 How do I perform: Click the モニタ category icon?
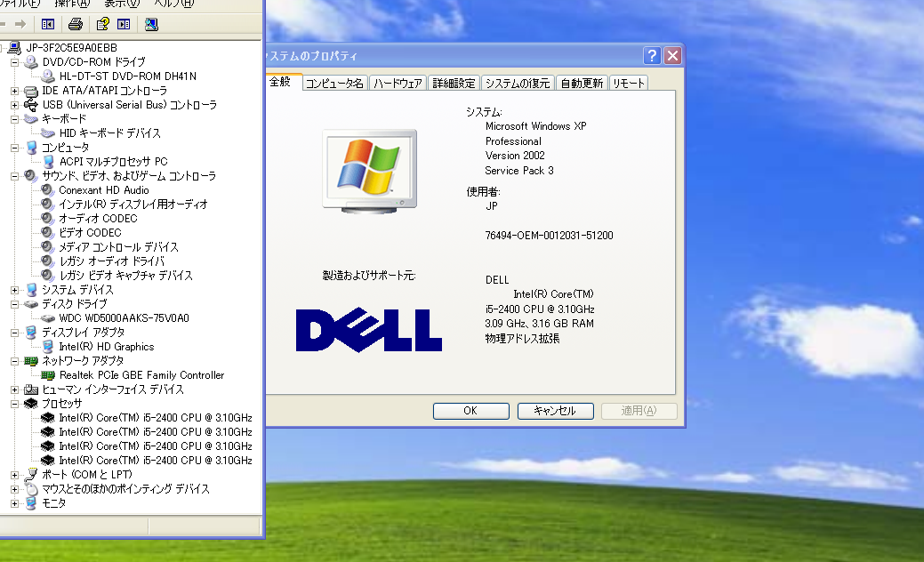(31, 503)
